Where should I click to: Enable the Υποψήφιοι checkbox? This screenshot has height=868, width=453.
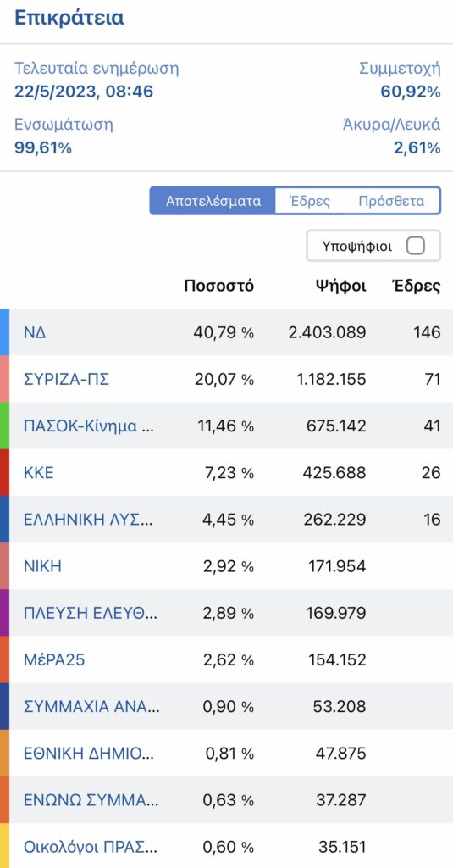(416, 246)
